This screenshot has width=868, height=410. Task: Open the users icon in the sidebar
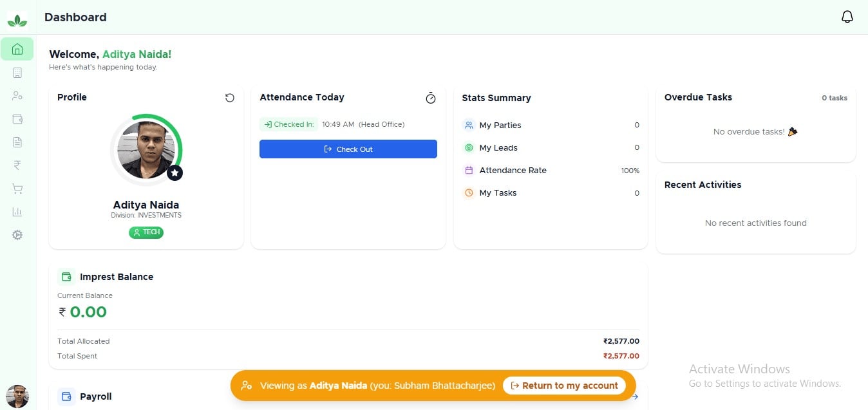pos(17,96)
